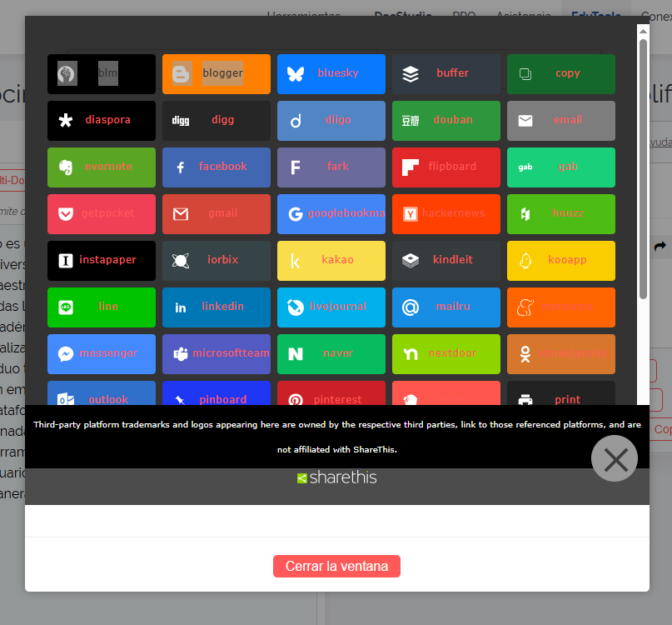672x625 pixels.
Task: Share to meneame
Action: [x=561, y=307]
